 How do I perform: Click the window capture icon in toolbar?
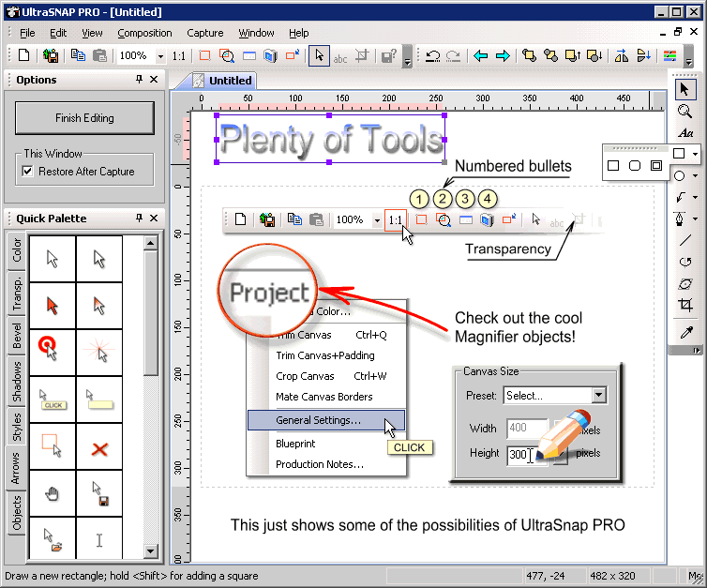coord(248,56)
